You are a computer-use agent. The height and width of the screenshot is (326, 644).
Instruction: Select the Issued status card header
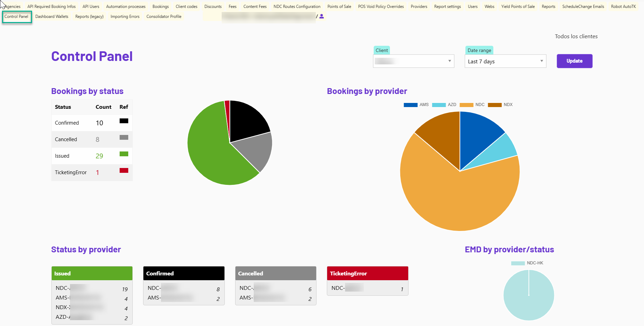coord(92,273)
